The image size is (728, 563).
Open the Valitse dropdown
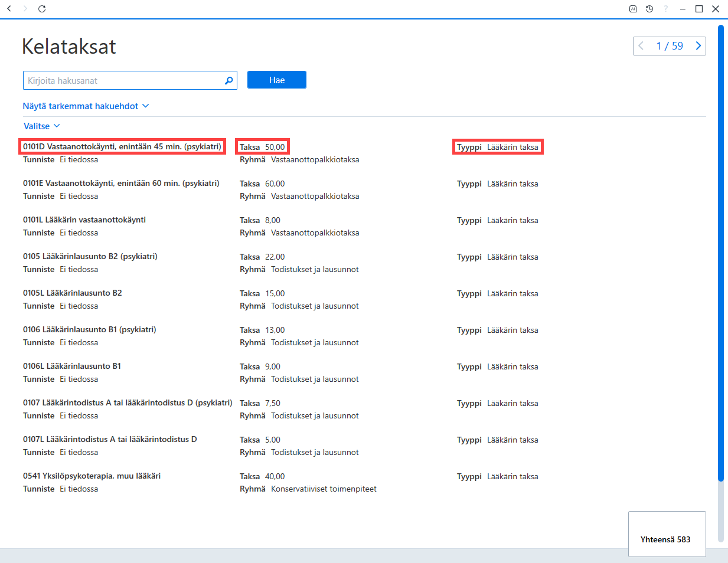point(42,126)
